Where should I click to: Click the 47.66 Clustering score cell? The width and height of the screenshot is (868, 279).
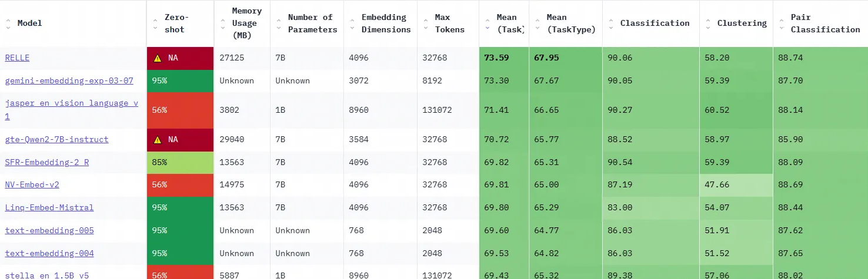[x=736, y=185]
